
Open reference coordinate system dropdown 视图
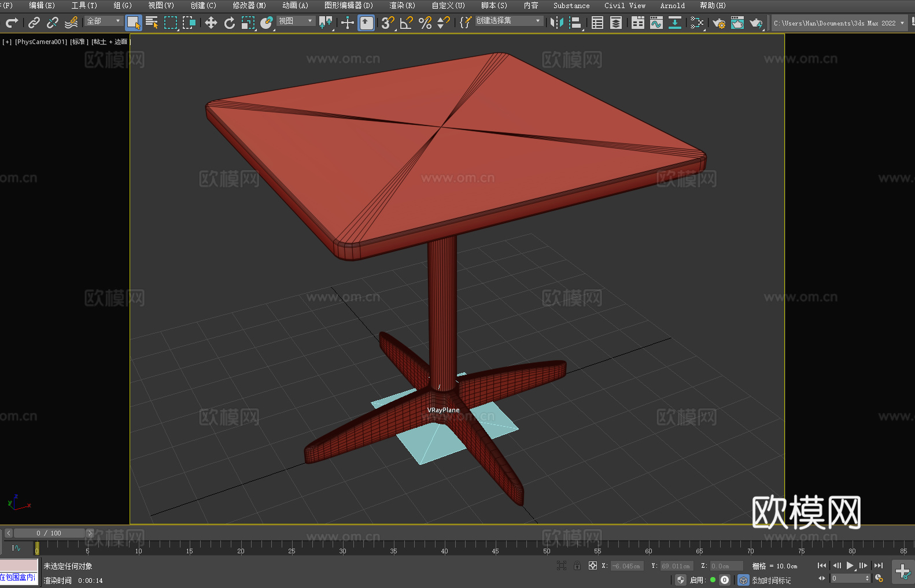click(x=296, y=21)
